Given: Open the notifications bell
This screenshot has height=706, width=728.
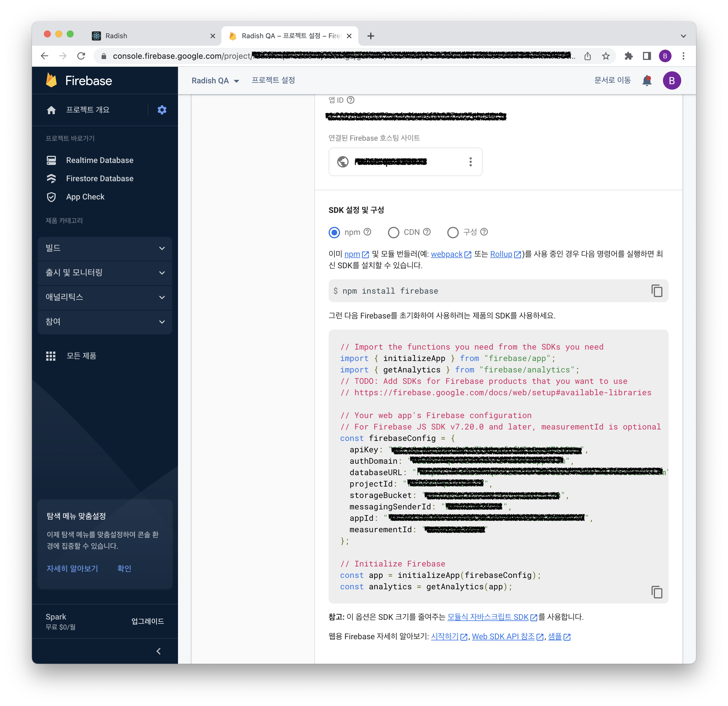Looking at the screenshot, I should [647, 81].
